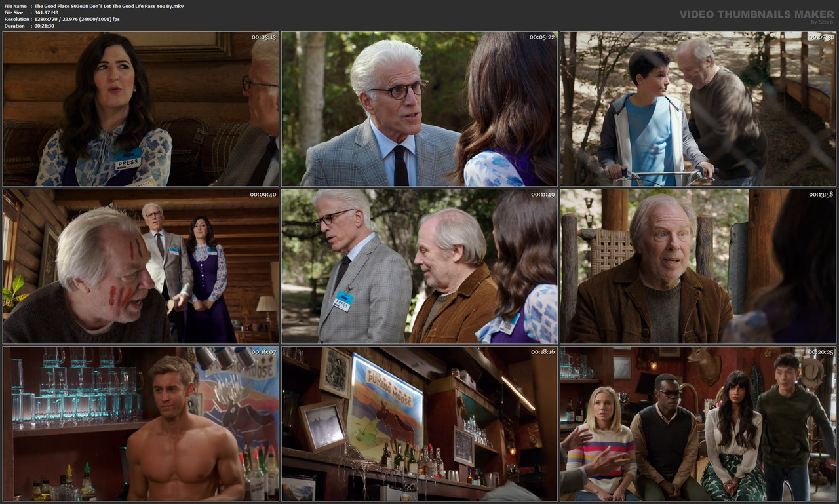Image resolution: width=839 pixels, height=504 pixels.
Task: Open the shirtless bartender thumbnail at 00:16:07
Action: click(x=141, y=424)
